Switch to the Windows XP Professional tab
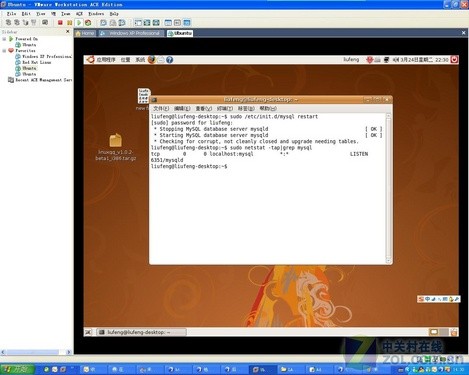469x375 pixels. point(131,33)
